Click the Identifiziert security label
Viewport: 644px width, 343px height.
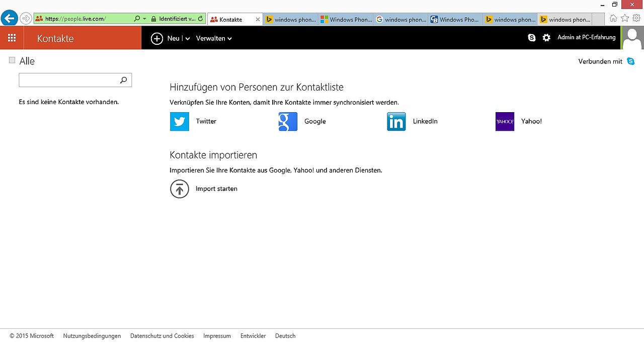tap(178, 19)
